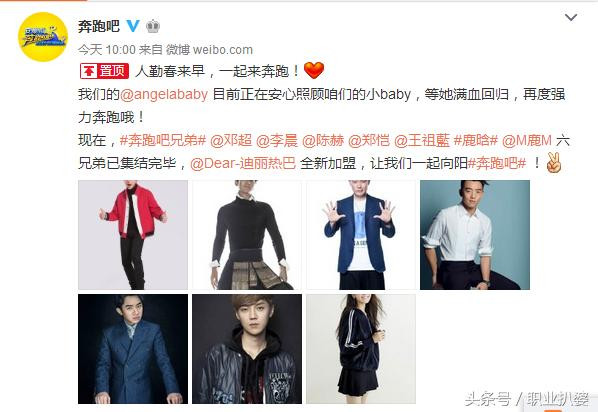Click the victory hand emoji
The width and height of the screenshot is (598, 412).
click(554, 163)
